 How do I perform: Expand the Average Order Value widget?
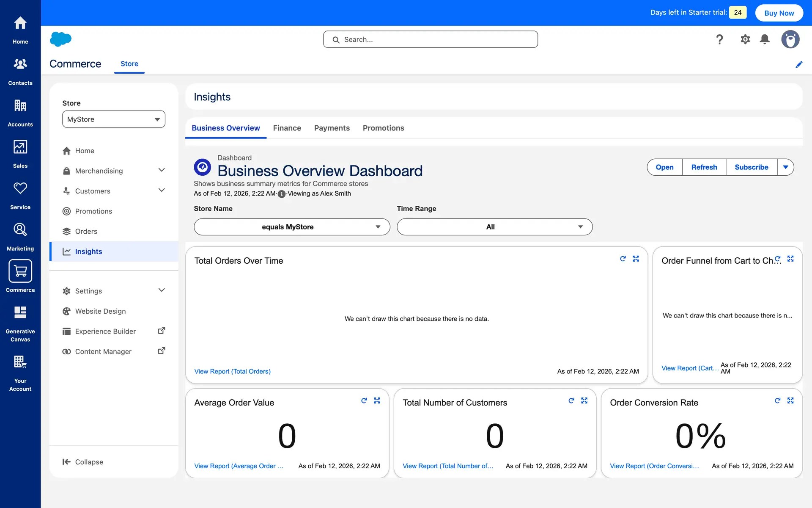click(x=377, y=400)
